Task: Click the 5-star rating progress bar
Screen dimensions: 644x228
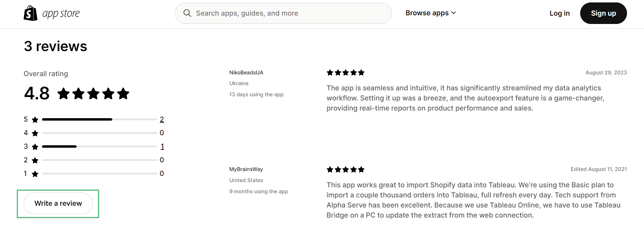Action: coord(99,120)
